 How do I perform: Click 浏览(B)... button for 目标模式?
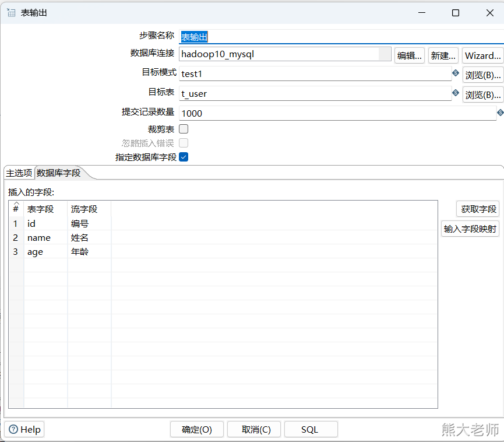[x=483, y=75]
